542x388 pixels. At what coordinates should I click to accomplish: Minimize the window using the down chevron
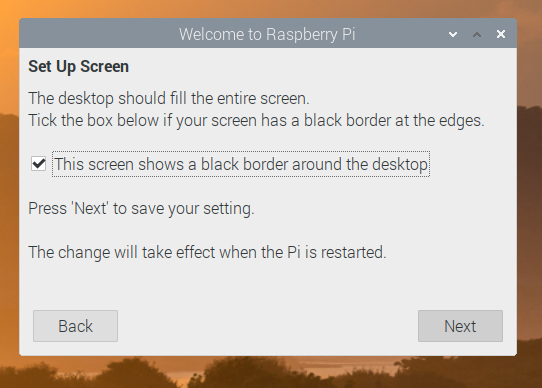click(x=453, y=34)
